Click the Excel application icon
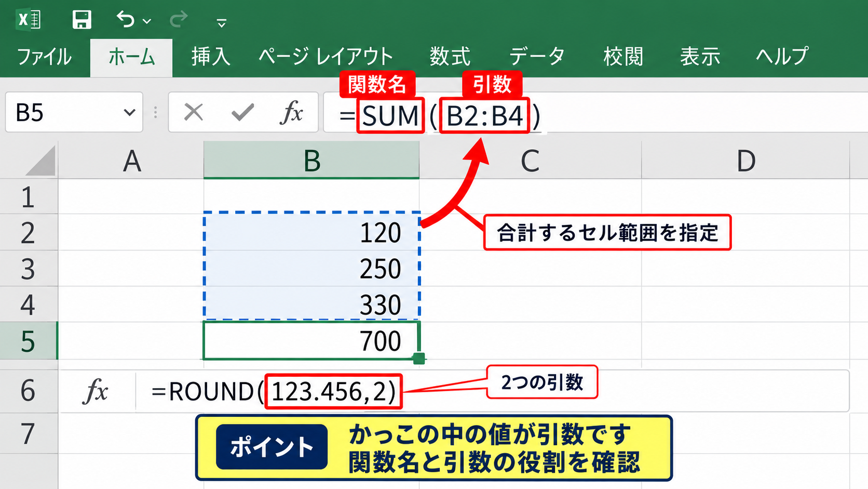Screen dimensions: 868x489 29,20
